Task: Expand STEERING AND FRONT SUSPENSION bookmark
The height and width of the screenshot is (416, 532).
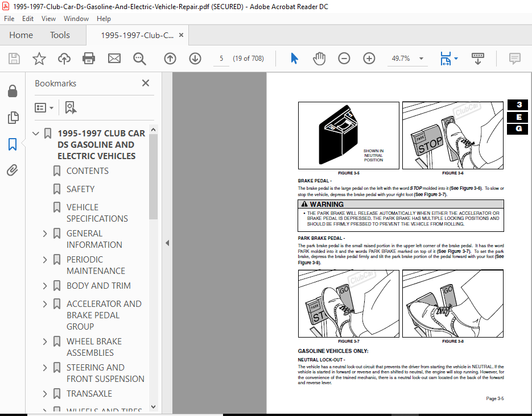Action: coord(45,368)
